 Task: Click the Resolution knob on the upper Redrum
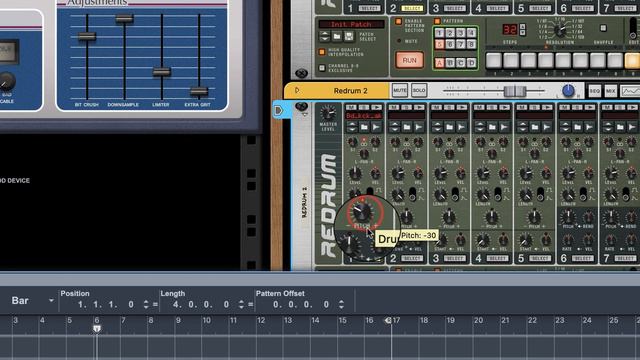point(560,30)
